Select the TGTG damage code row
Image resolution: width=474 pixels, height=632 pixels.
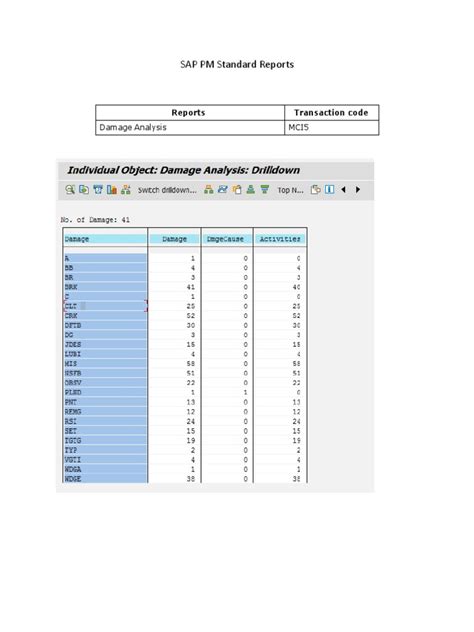(105, 441)
